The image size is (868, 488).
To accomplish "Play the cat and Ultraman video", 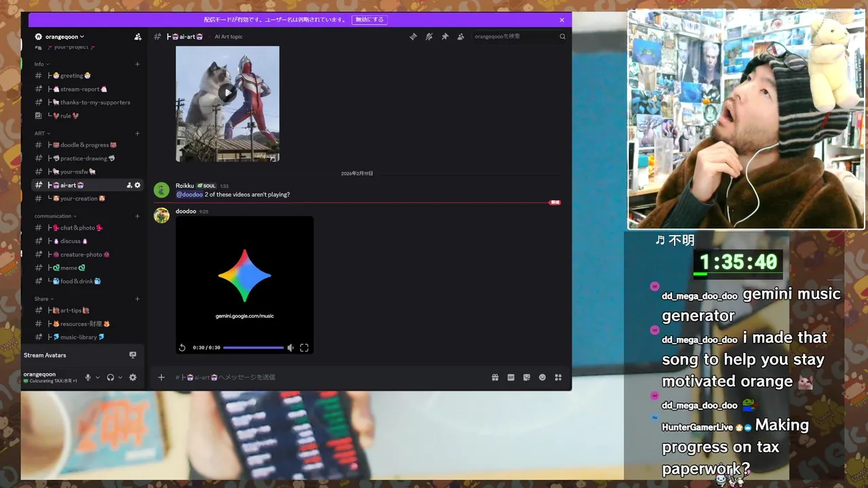I will 227,93.
